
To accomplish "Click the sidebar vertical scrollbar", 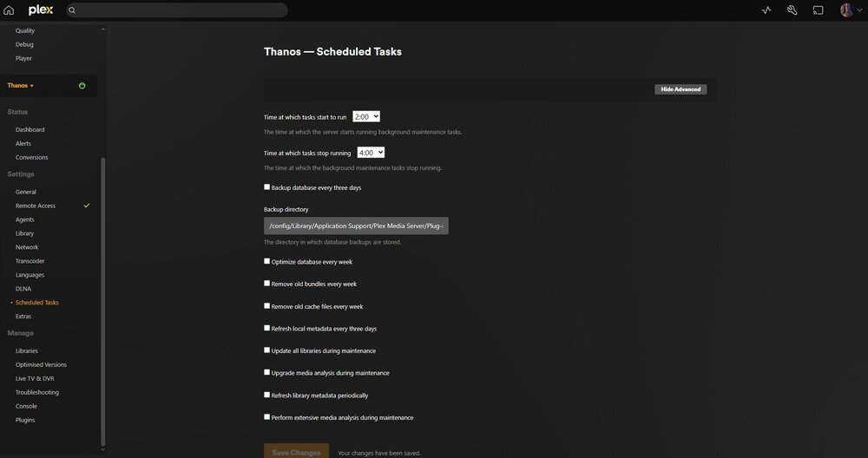I will pos(103,302).
